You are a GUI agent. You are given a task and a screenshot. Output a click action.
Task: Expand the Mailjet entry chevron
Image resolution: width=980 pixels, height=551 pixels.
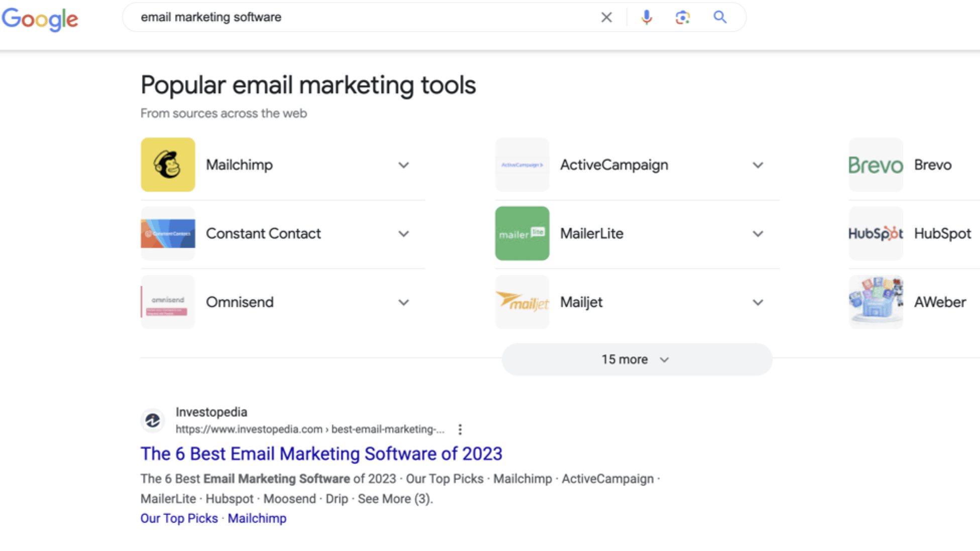click(x=758, y=303)
